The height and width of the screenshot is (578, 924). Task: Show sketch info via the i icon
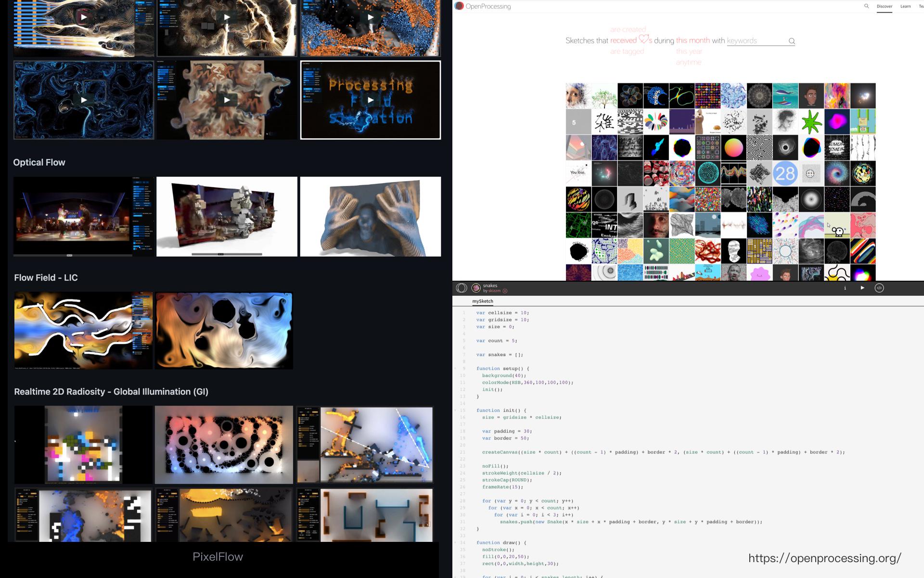tap(845, 288)
